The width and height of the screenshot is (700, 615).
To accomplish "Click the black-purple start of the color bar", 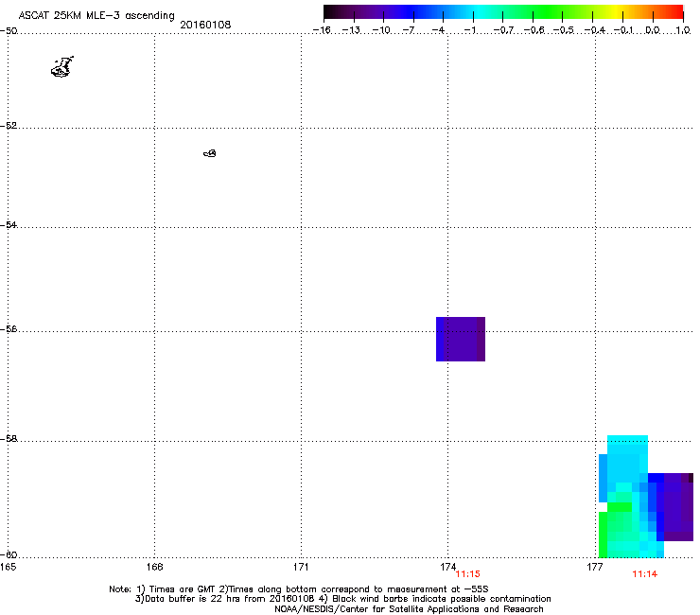I will (x=340, y=12).
